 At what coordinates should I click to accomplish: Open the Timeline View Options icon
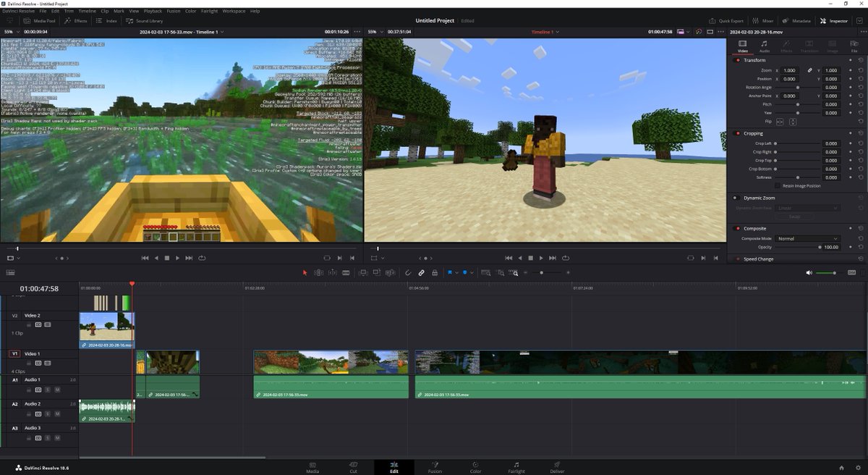click(10, 272)
